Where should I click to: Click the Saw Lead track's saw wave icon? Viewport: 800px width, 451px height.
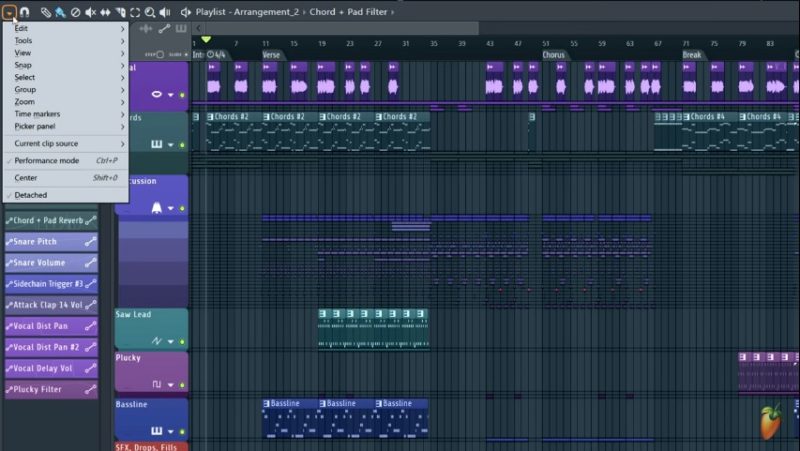[x=156, y=341]
